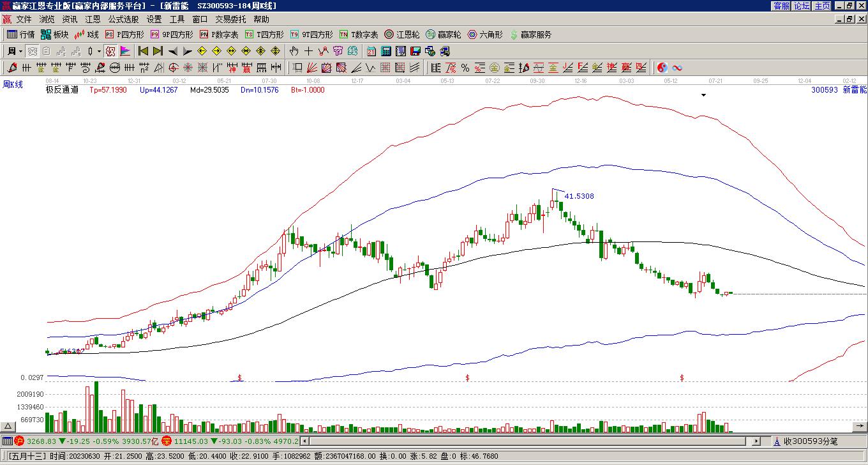Click the 极反通道 indicator name
The width and height of the screenshot is (868, 465).
(62, 90)
